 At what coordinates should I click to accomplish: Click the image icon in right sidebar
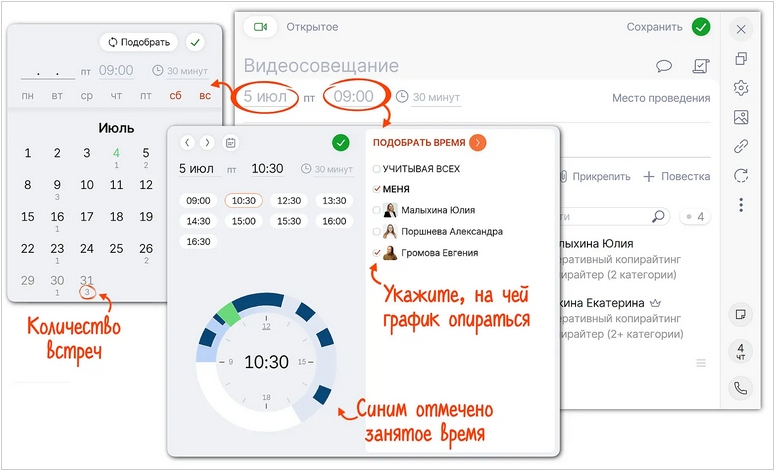pos(741,117)
